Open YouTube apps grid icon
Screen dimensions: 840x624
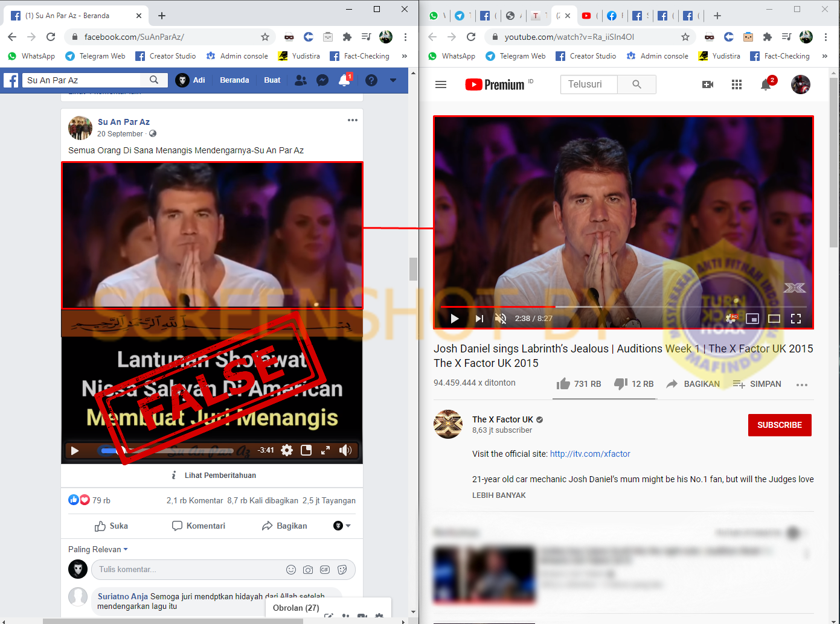coord(737,84)
